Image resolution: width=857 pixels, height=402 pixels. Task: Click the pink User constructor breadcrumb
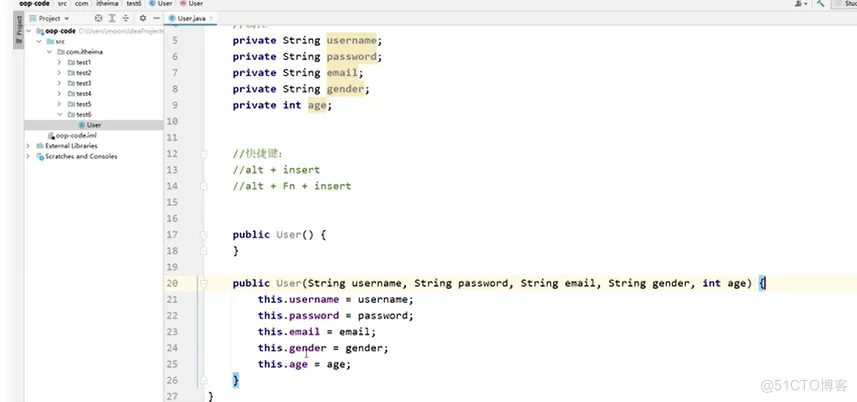pyautogui.click(x=191, y=3)
